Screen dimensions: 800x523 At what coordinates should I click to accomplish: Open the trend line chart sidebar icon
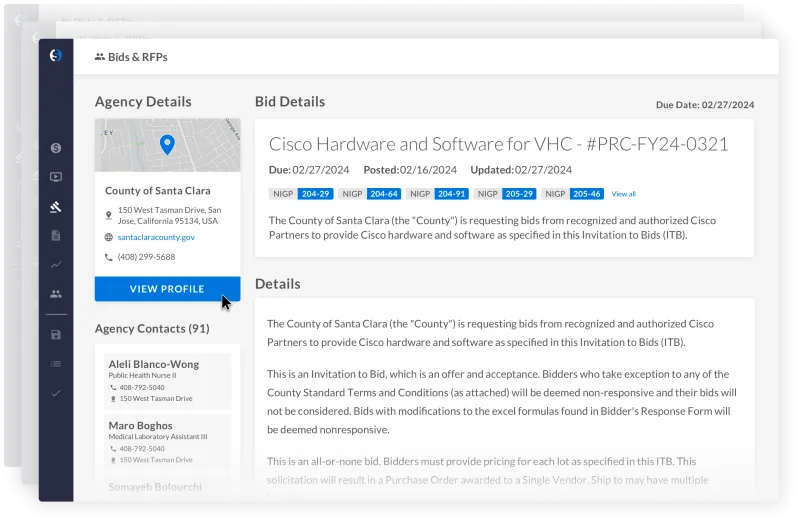[56, 265]
